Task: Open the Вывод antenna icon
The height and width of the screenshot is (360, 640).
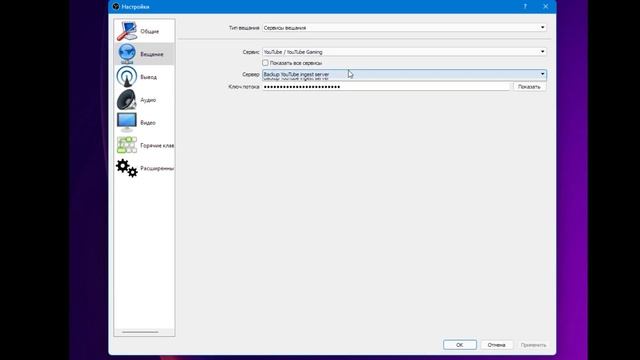Action: click(127, 77)
